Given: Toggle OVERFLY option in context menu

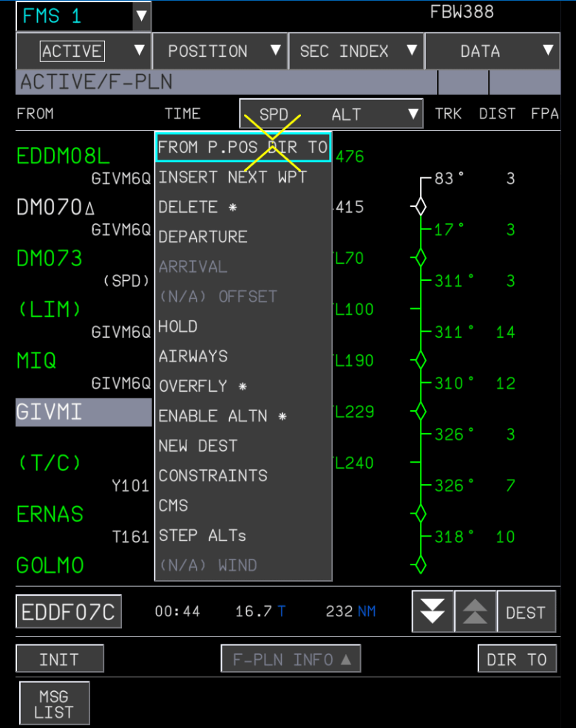Looking at the screenshot, I should 203,387.
